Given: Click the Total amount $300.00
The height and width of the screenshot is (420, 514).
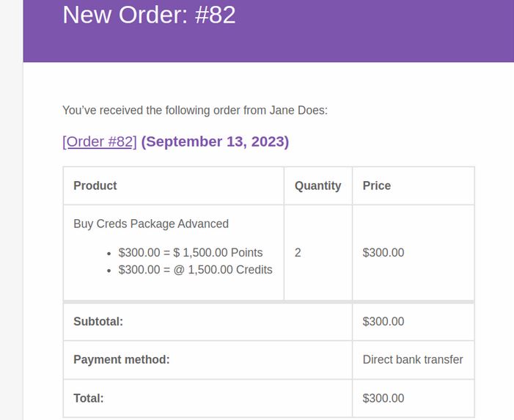Looking at the screenshot, I should 383,398.
